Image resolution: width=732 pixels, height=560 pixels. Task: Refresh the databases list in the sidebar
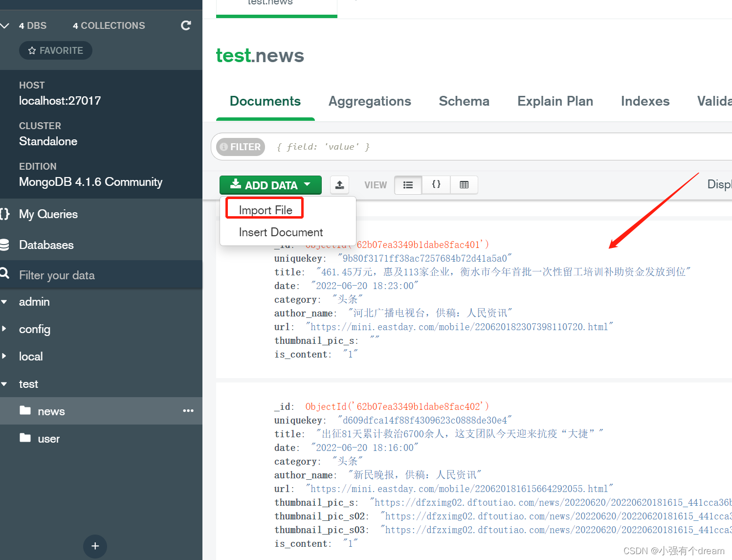186,25
